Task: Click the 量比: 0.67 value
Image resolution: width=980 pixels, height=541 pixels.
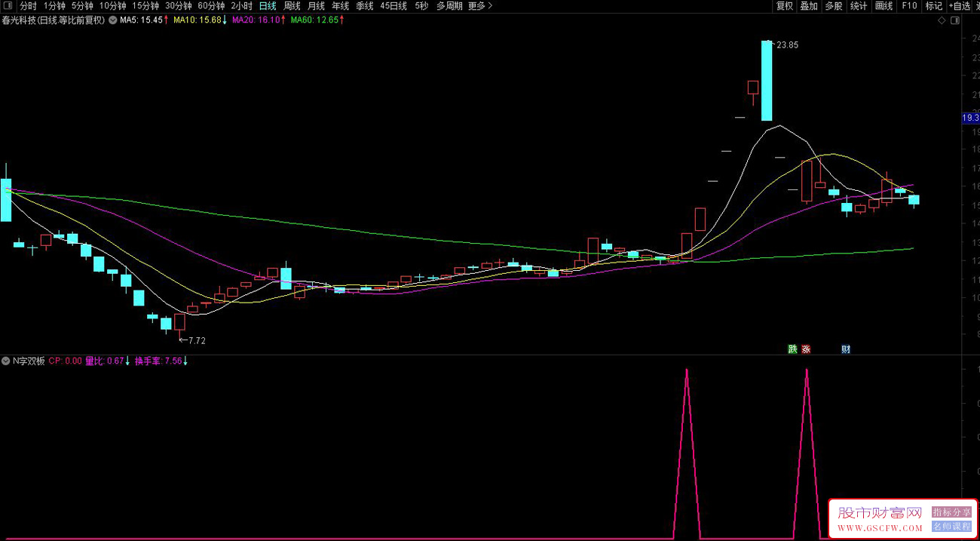Action: click(104, 361)
